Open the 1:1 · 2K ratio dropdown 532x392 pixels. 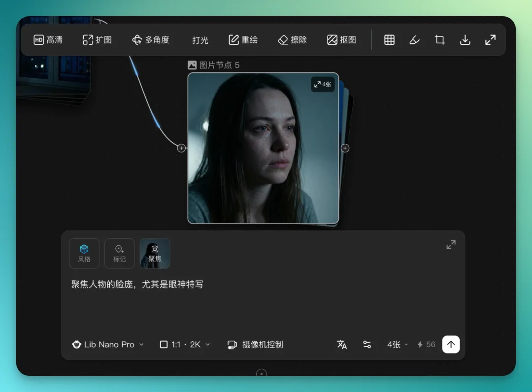[184, 345]
